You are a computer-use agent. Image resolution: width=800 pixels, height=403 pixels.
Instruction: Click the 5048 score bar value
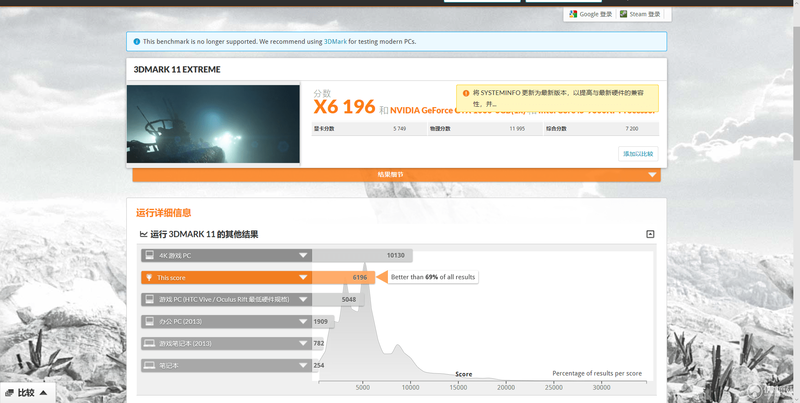[x=349, y=299]
